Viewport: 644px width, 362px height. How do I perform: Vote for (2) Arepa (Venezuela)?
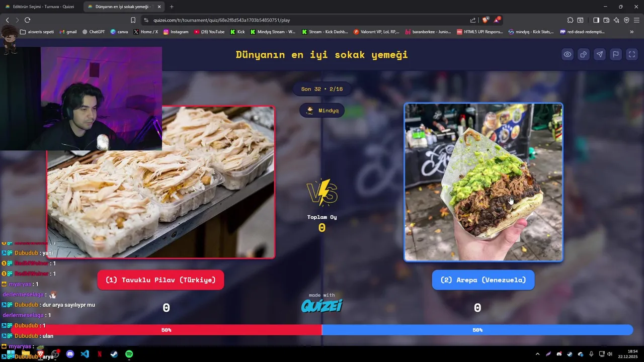(x=483, y=280)
